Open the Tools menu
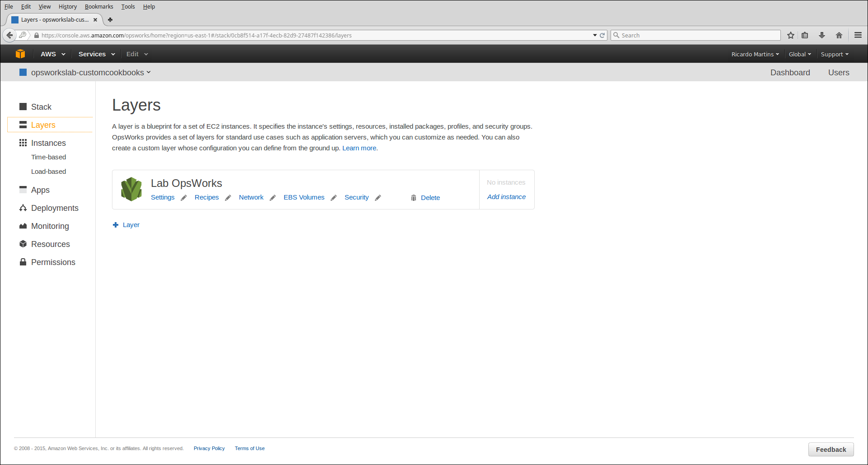 click(x=128, y=7)
